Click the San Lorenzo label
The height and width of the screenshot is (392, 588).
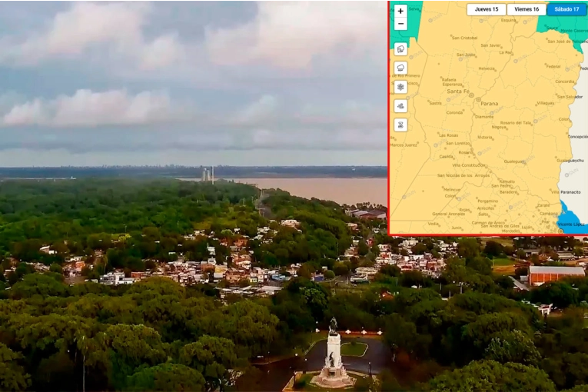click(457, 143)
